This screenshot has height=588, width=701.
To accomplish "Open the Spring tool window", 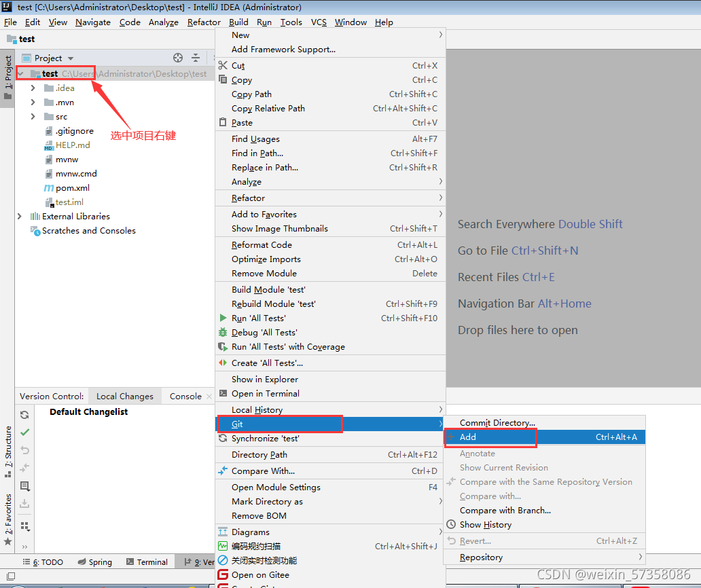I will click(95, 562).
